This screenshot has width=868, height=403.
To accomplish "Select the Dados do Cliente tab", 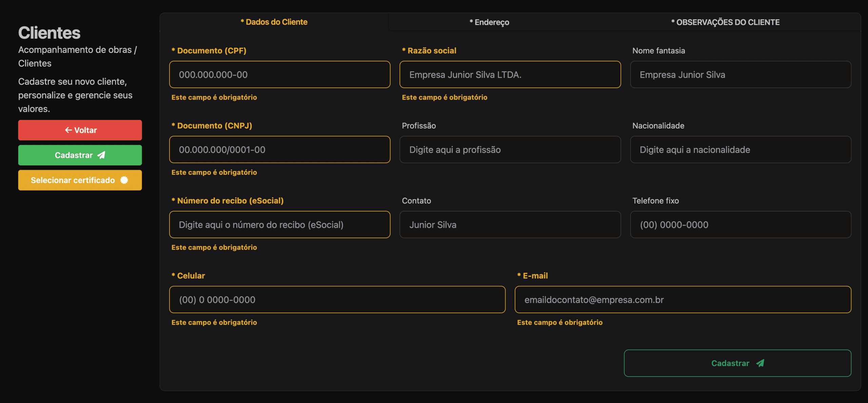I will coord(274,22).
